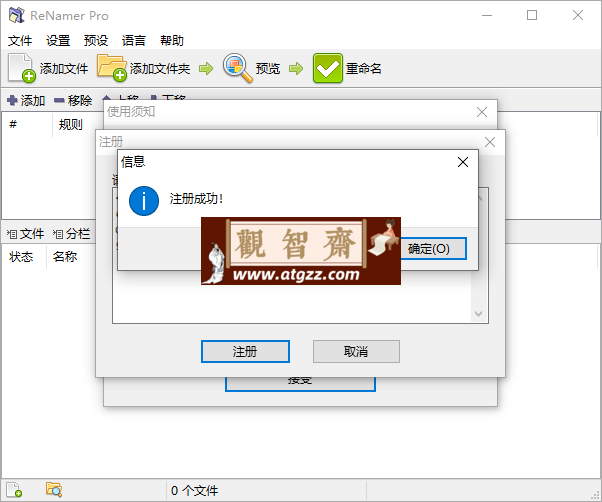602x502 pixels.
Task: Maximize the ReNamer Pro window
Action: click(x=532, y=15)
